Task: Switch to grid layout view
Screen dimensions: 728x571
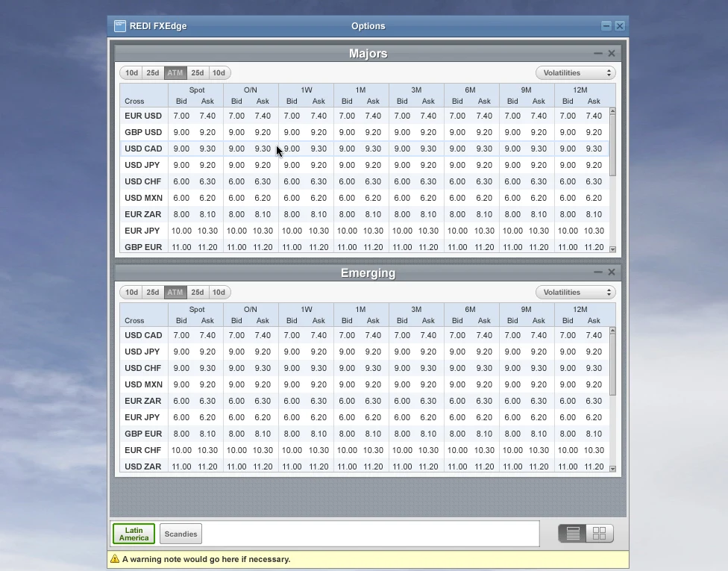Action: [x=600, y=534]
